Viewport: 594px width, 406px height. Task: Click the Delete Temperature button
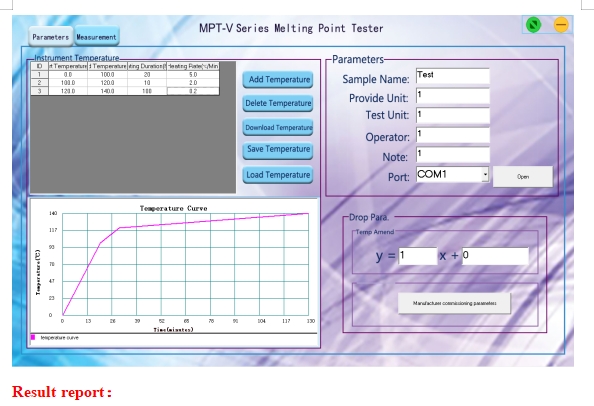click(278, 103)
